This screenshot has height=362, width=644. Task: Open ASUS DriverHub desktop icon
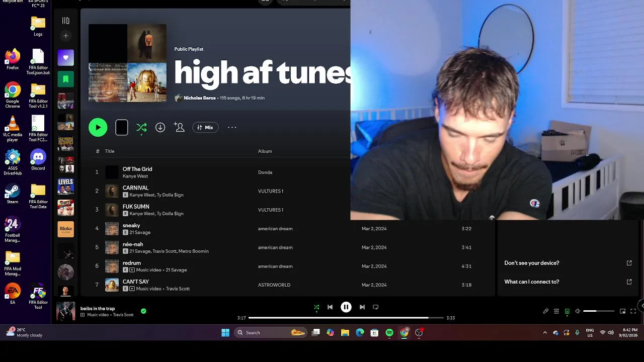pos(13,163)
